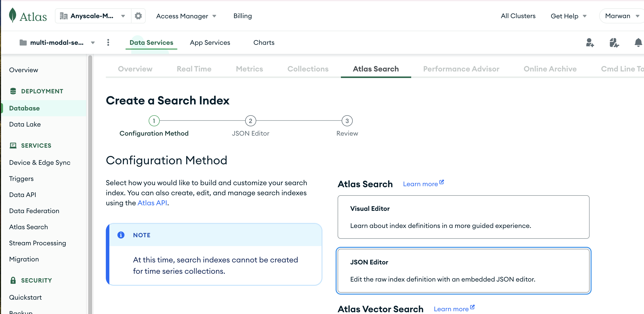Image resolution: width=644 pixels, height=314 pixels.
Task: Open the activity feed icon
Action: [614, 43]
